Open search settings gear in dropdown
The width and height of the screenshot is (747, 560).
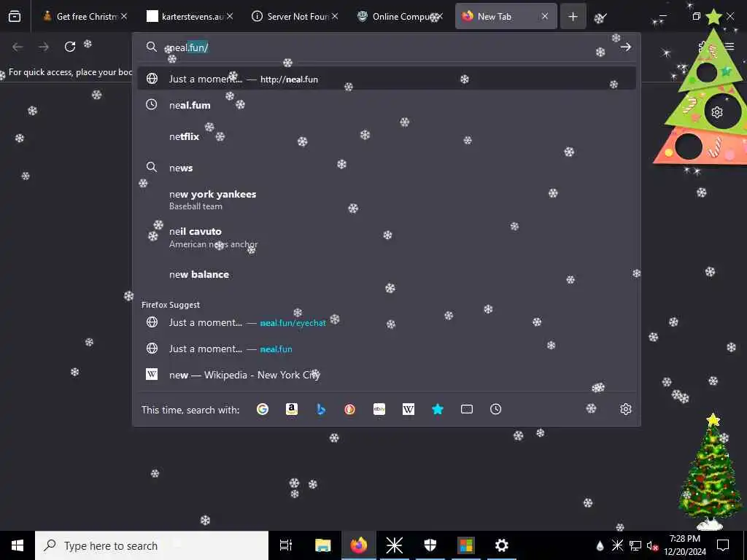coord(625,409)
